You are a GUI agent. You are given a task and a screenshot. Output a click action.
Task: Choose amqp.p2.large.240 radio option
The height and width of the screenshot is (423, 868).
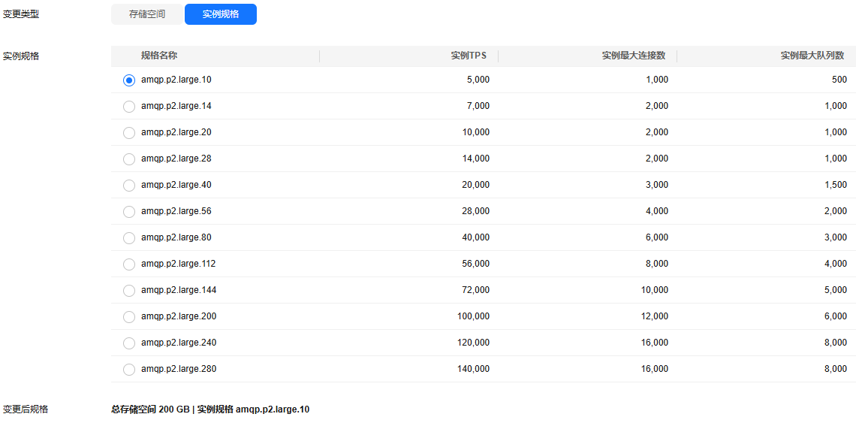click(129, 343)
